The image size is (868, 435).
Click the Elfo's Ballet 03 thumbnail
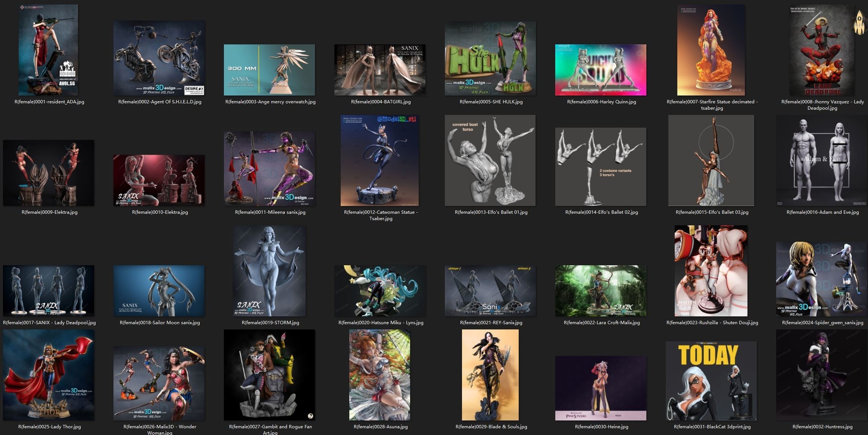point(711,160)
